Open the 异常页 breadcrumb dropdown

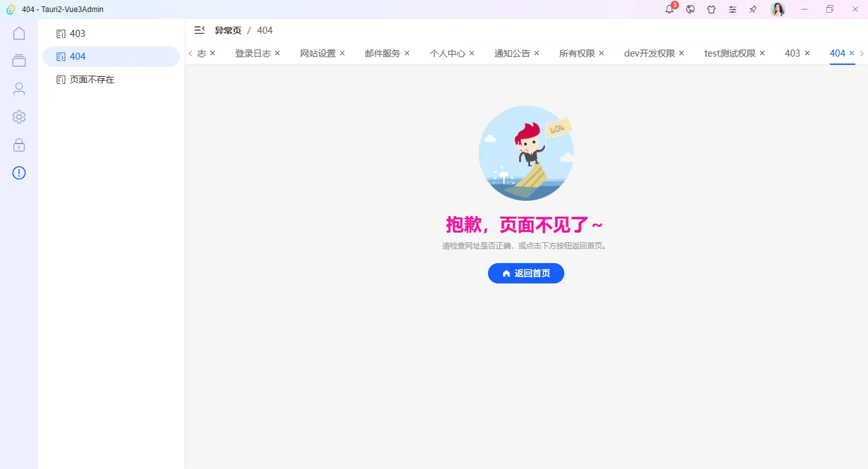(x=227, y=30)
